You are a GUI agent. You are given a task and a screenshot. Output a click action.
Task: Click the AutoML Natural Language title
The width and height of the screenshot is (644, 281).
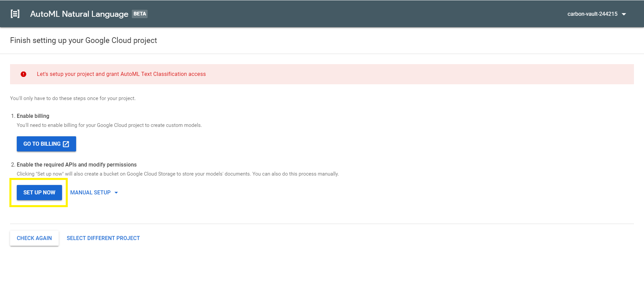[x=79, y=14]
